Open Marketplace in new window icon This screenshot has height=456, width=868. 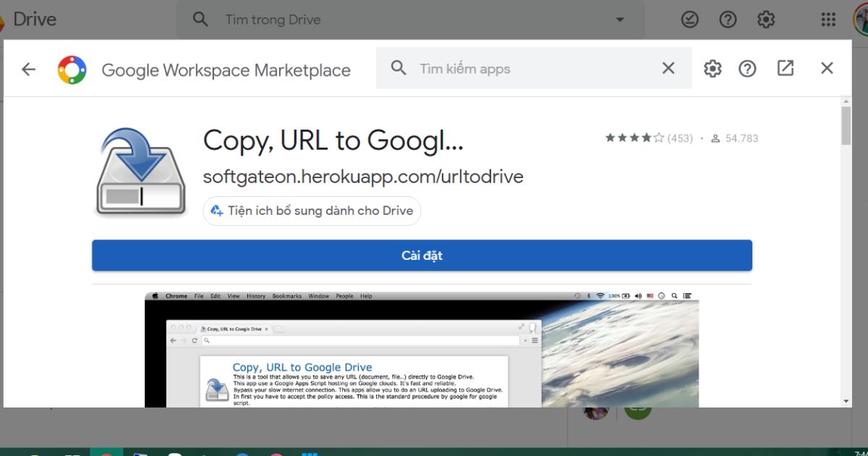786,68
